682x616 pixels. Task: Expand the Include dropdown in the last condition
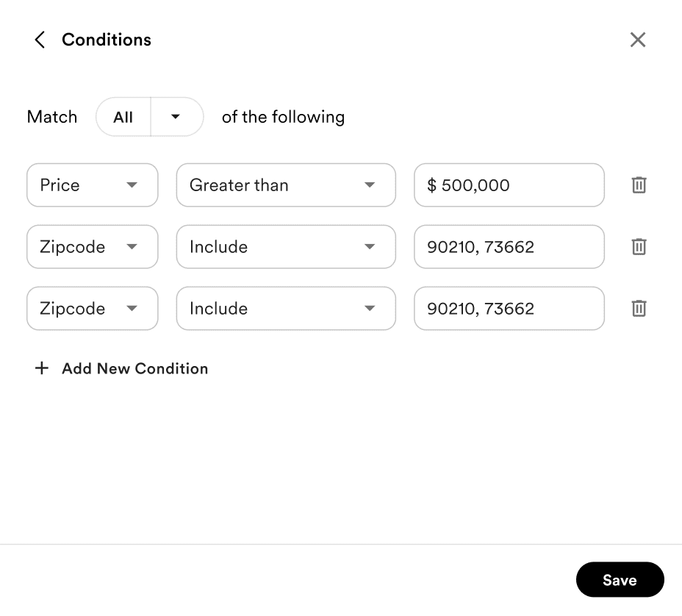[x=286, y=309]
